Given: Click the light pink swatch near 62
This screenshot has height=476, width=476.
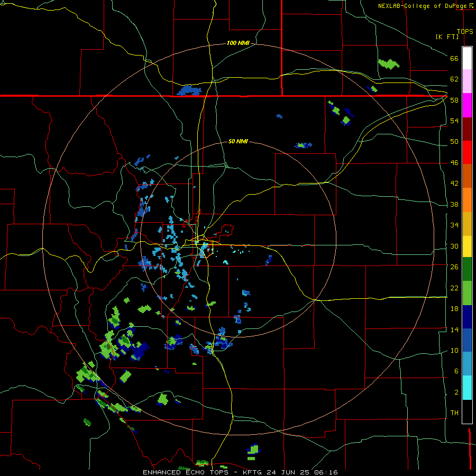Looking at the screenshot, I should click(x=467, y=81).
